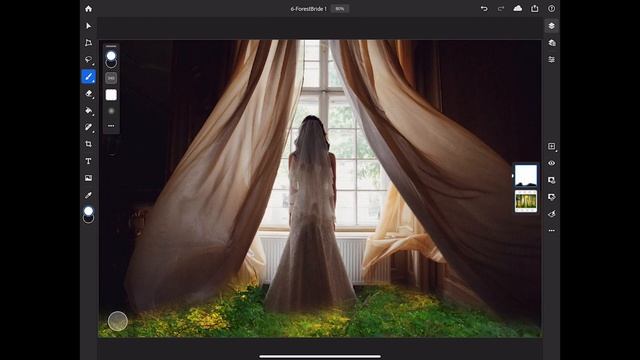The width and height of the screenshot is (640, 360).
Task: Select the Transform tool
Action: [89, 43]
